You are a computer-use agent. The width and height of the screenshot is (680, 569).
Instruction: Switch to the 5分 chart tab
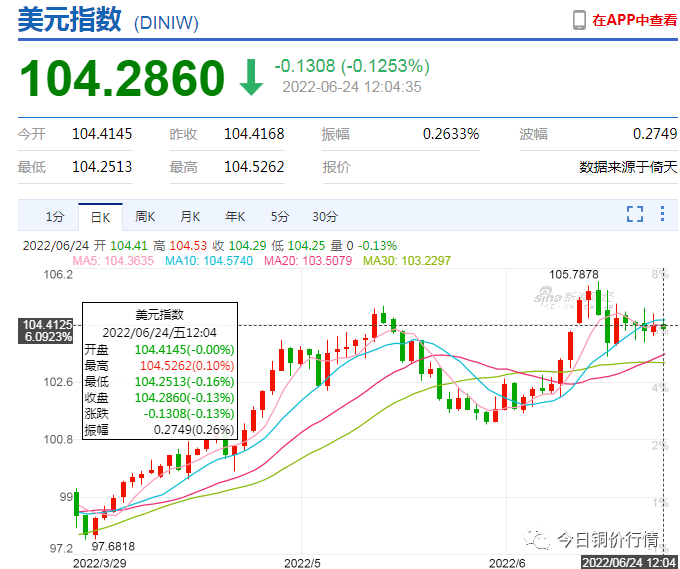[280, 216]
